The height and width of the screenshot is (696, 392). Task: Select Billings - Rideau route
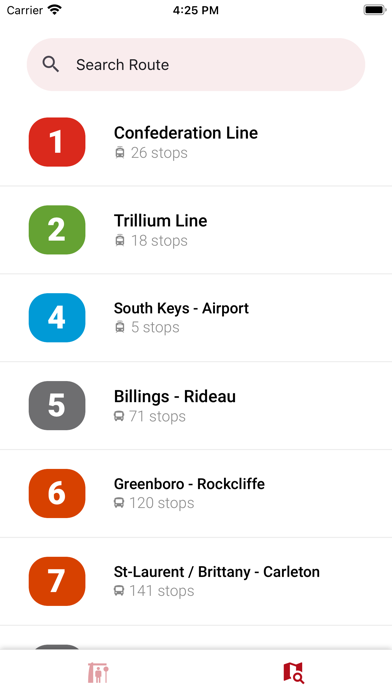pos(196,406)
